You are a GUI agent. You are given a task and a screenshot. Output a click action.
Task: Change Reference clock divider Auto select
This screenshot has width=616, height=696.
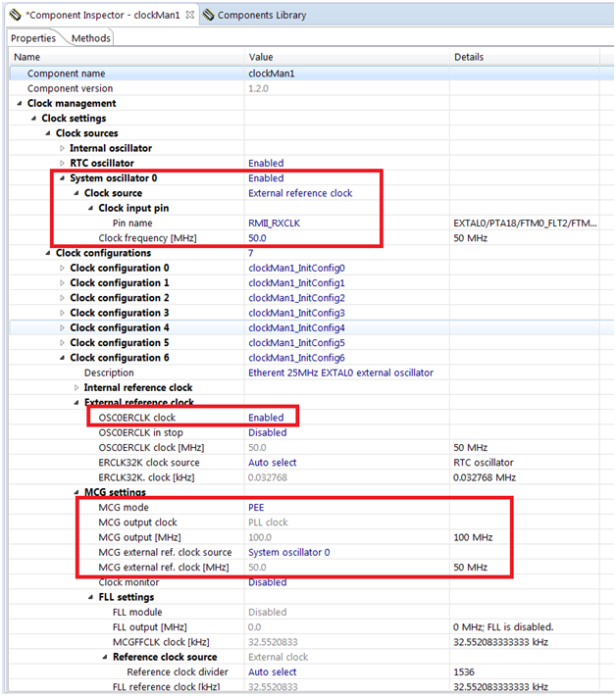coord(273,672)
